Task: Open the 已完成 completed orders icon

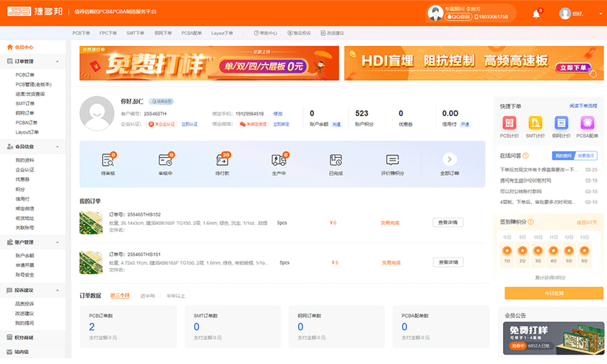Action: point(336,160)
